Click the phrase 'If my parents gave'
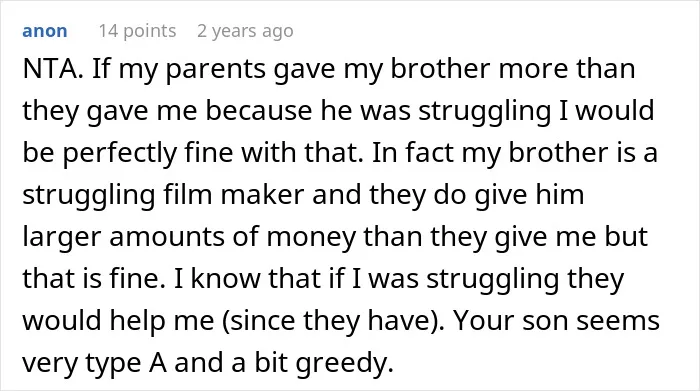The width and height of the screenshot is (700, 391). tap(213, 69)
